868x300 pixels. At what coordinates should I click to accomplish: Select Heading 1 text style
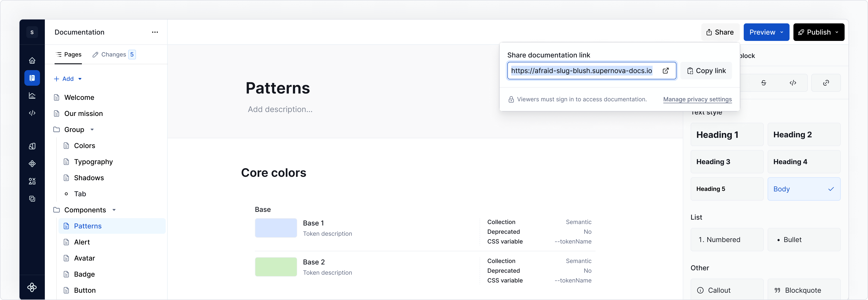pyautogui.click(x=727, y=135)
